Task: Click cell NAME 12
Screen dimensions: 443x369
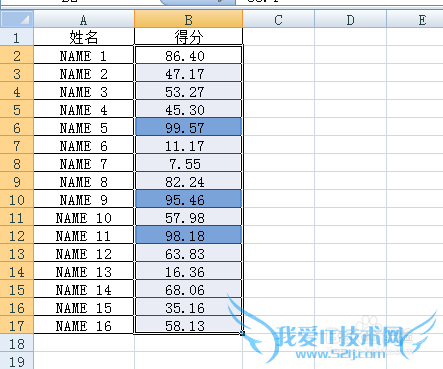Action: 84,253
